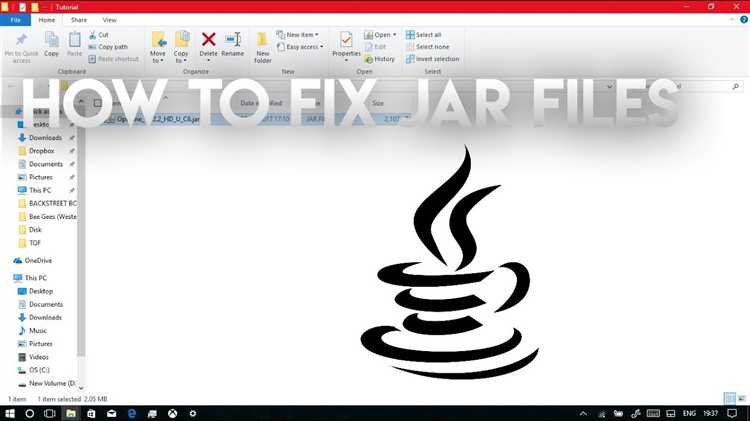Image resolution: width=750 pixels, height=421 pixels.
Task: Choose Copy path in the ribbon
Action: (x=108, y=47)
